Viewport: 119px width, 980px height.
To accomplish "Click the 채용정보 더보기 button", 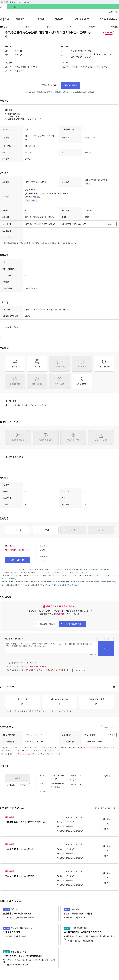I will tap(106, 776).
